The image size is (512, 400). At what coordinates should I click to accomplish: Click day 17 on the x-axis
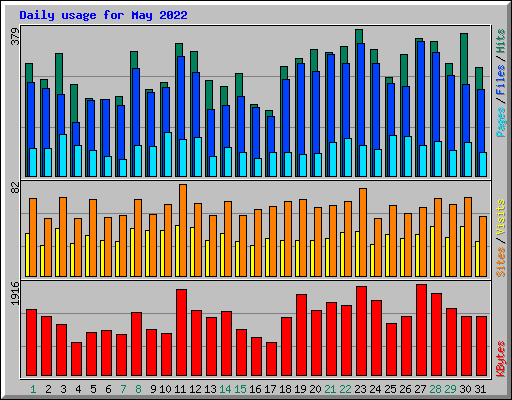point(270,389)
